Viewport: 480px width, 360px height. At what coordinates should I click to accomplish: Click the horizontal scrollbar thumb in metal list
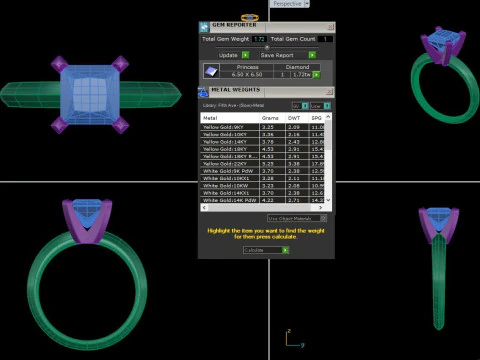tap(260, 207)
